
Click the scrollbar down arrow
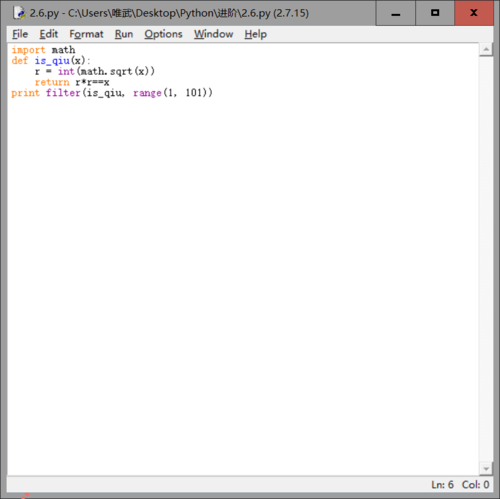[486, 469]
